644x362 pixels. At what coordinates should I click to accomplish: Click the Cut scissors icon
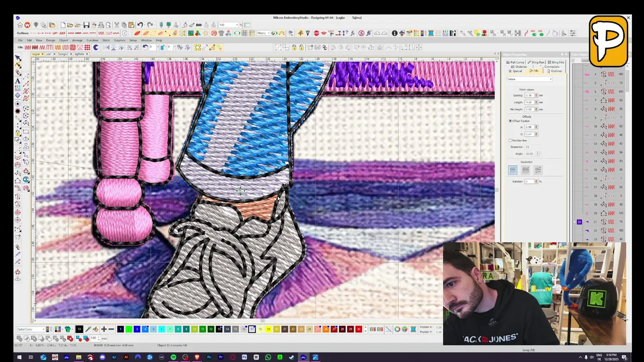[x=117, y=25]
